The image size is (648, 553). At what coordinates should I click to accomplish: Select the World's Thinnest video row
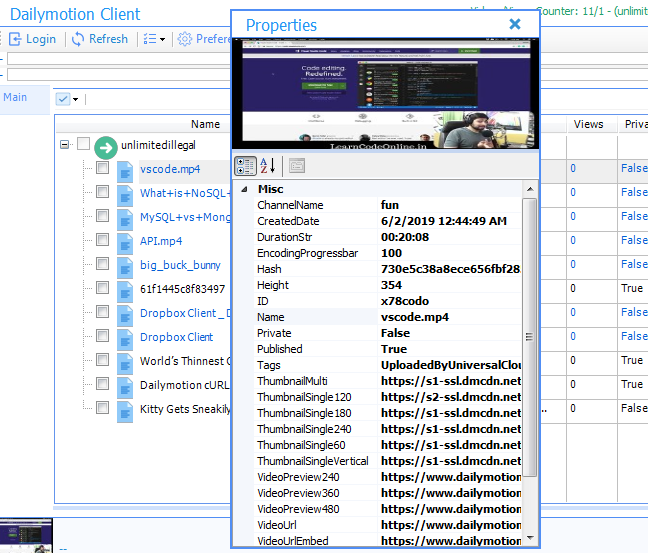[x=185, y=361]
